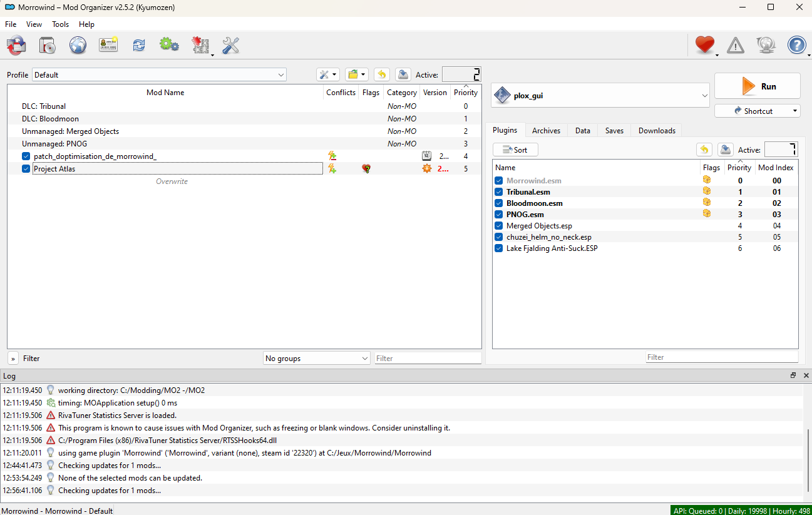Image resolution: width=812 pixels, height=515 pixels.
Task: Open the No groups dropdown
Action: (x=317, y=358)
